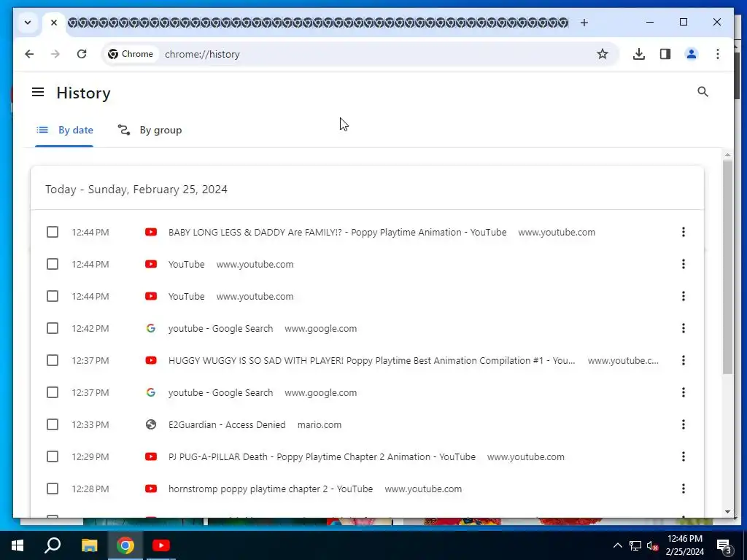Open more actions for 12:42 PM Google Search
This screenshot has height=560, width=747.
coord(683,328)
